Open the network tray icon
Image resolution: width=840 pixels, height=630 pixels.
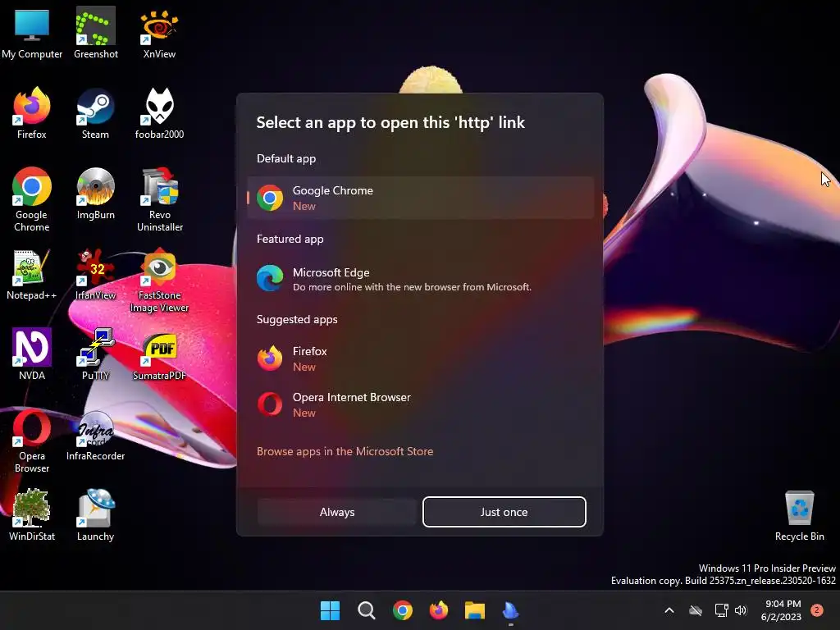[721, 610]
